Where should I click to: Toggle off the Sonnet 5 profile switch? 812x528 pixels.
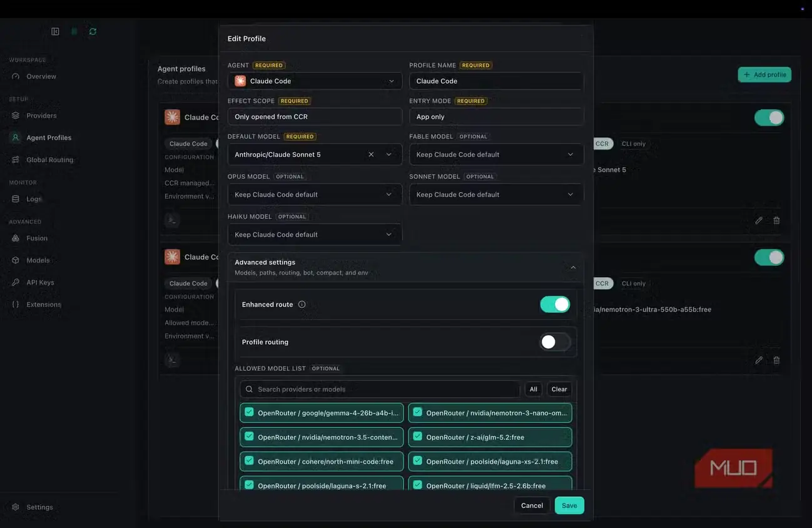769,118
